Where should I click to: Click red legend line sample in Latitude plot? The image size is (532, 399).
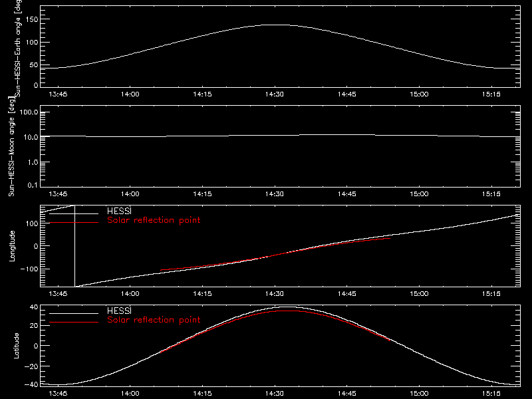pyautogui.click(x=74, y=322)
